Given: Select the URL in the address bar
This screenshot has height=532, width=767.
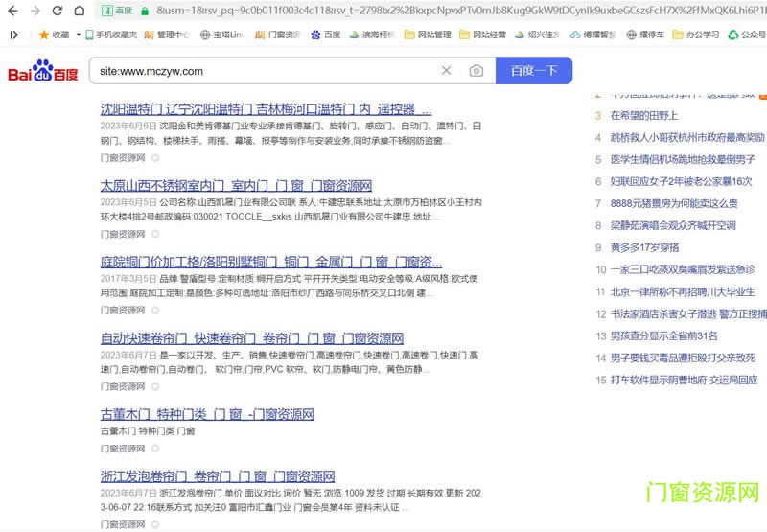Looking at the screenshot, I should pos(460,11).
